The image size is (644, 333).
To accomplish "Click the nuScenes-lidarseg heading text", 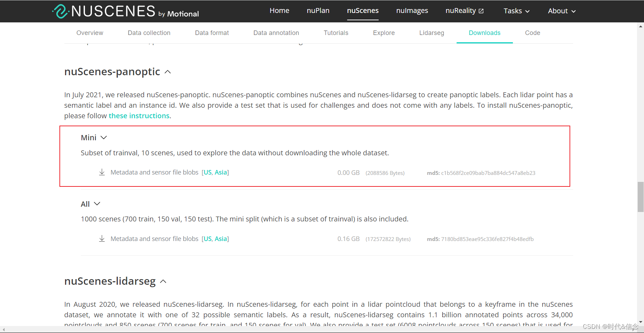I will pos(110,281).
